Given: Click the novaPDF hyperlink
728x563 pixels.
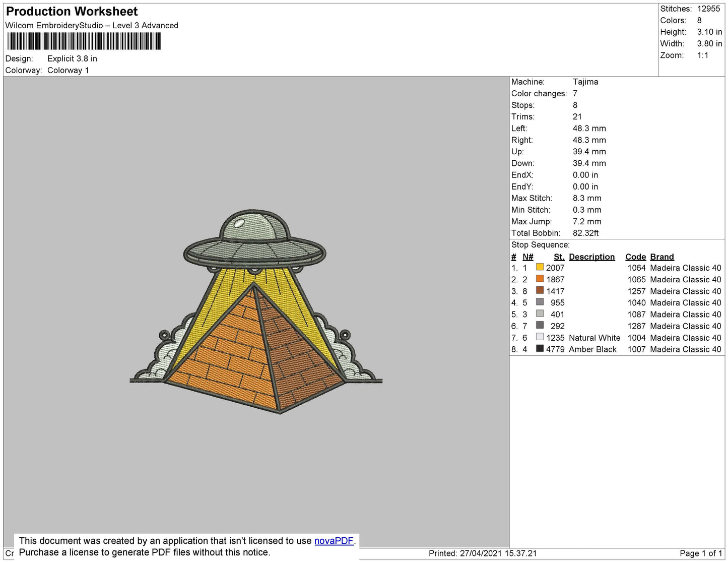Looking at the screenshot, I should pyautogui.click(x=334, y=541).
